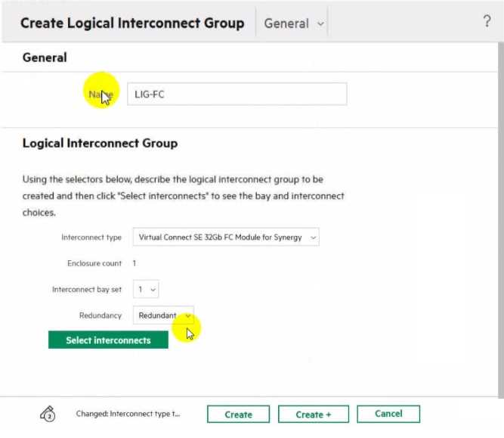This screenshot has width=504, height=438.
Task: Click the Create + button
Action: tap(314, 415)
